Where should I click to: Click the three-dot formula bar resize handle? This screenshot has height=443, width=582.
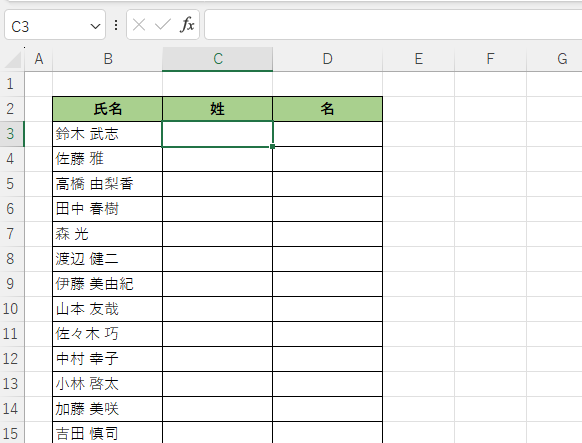116,25
